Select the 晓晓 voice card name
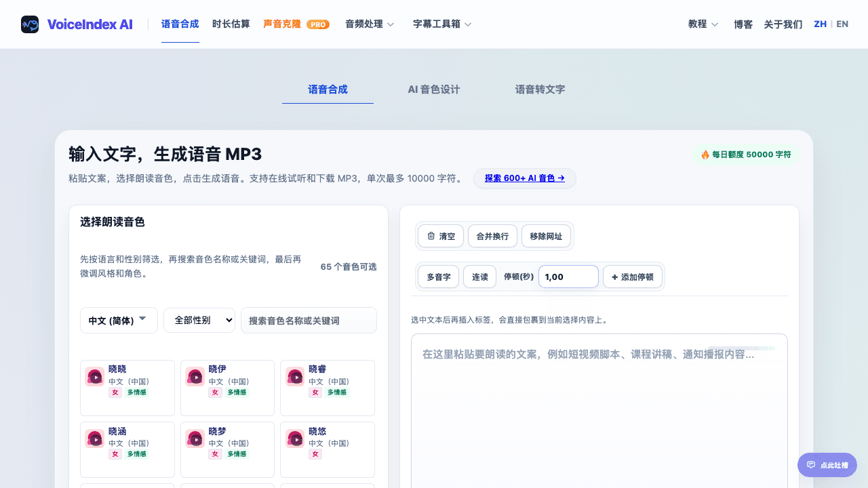 tap(117, 369)
